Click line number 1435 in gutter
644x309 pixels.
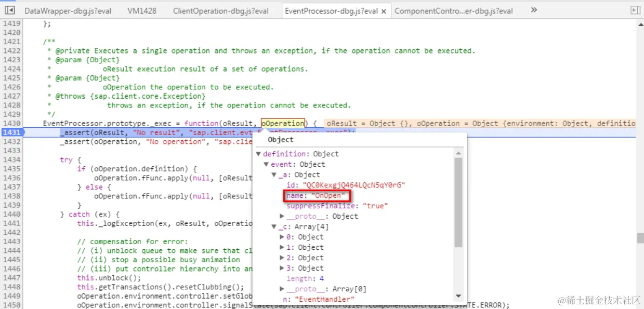click(11, 169)
